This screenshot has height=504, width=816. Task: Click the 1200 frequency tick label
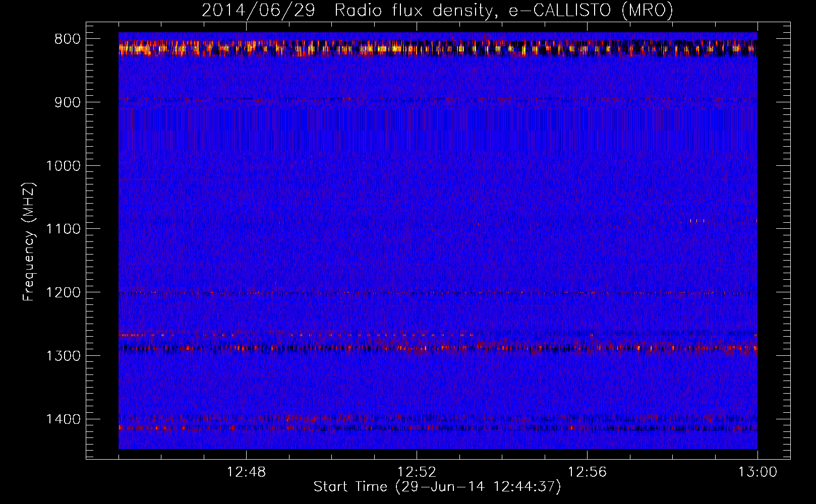[64, 293]
